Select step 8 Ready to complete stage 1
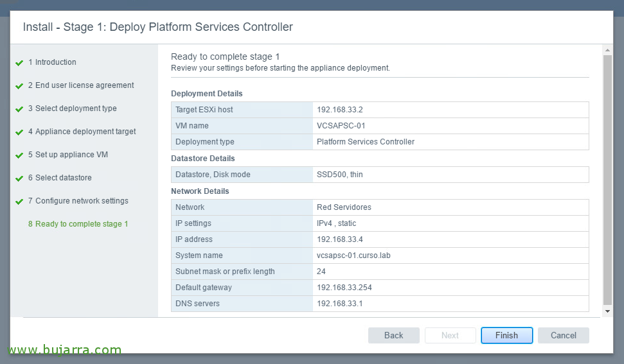 pos(78,223)
